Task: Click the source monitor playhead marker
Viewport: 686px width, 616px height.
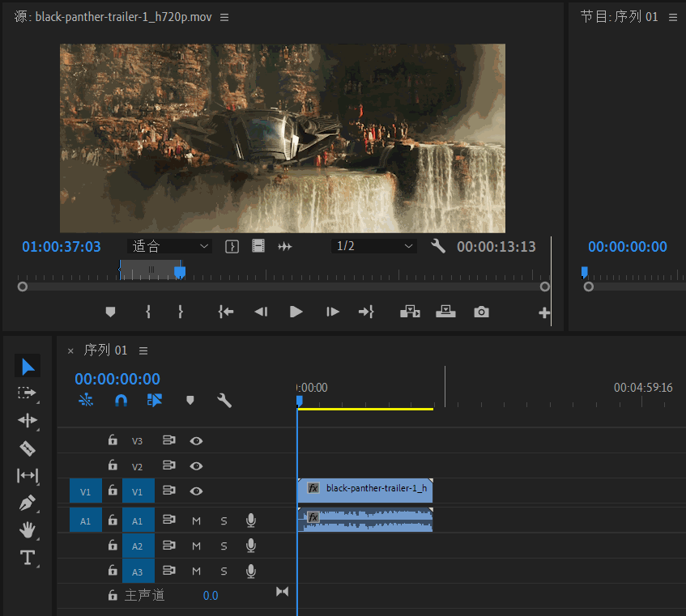Action: pyautogui.click(x=180, y=273)
